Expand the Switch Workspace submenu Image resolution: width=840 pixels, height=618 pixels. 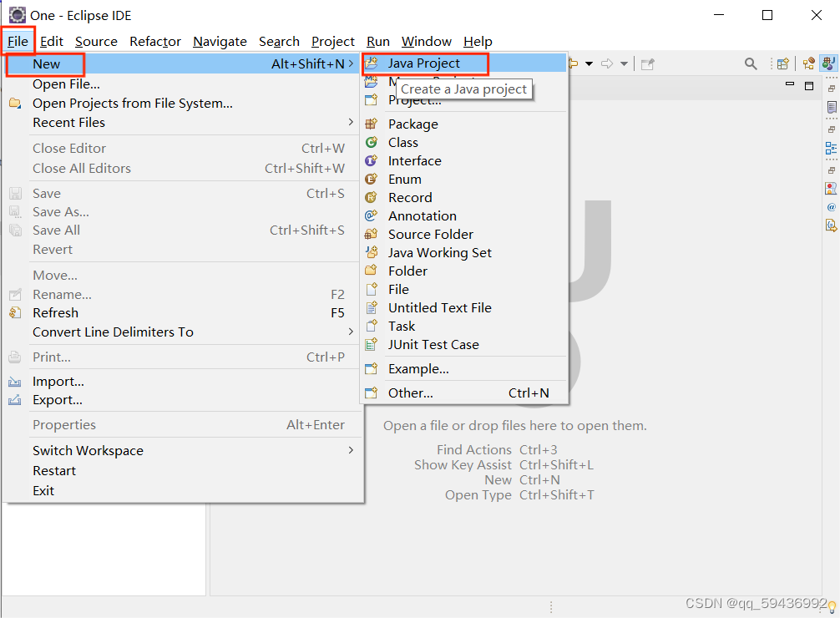[181, 450]
